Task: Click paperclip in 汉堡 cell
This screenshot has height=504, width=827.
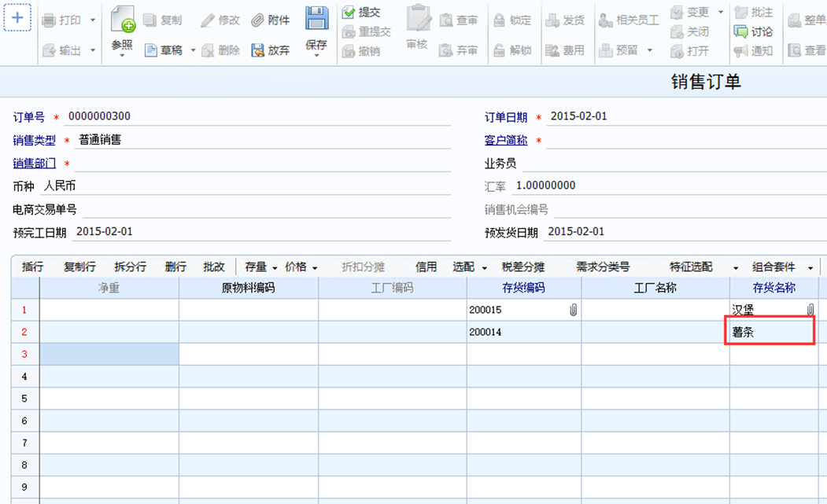Action: point(810,310)
